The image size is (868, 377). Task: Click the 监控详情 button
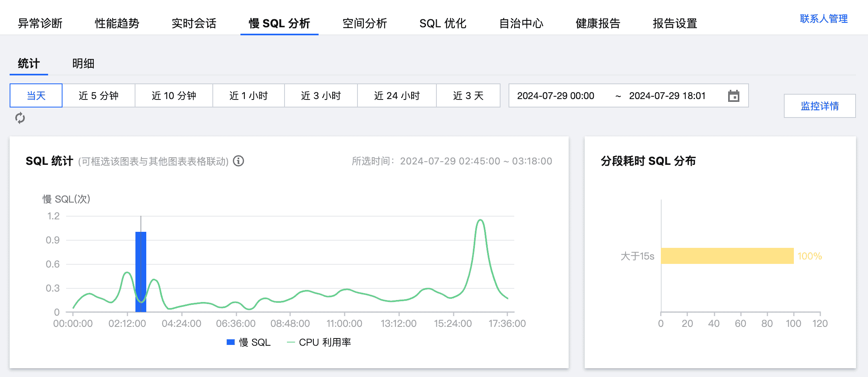[x=820, y=106]
